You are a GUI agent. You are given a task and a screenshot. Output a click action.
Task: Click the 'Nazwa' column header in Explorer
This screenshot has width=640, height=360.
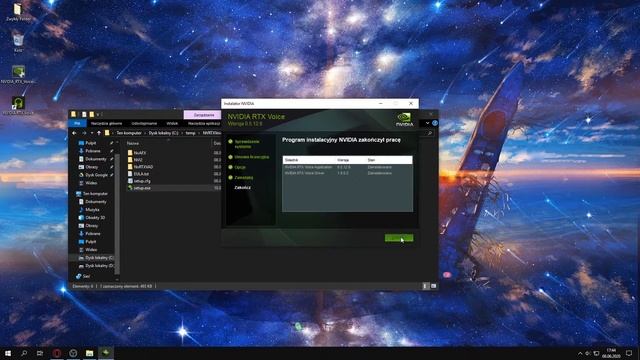point(133,143)
